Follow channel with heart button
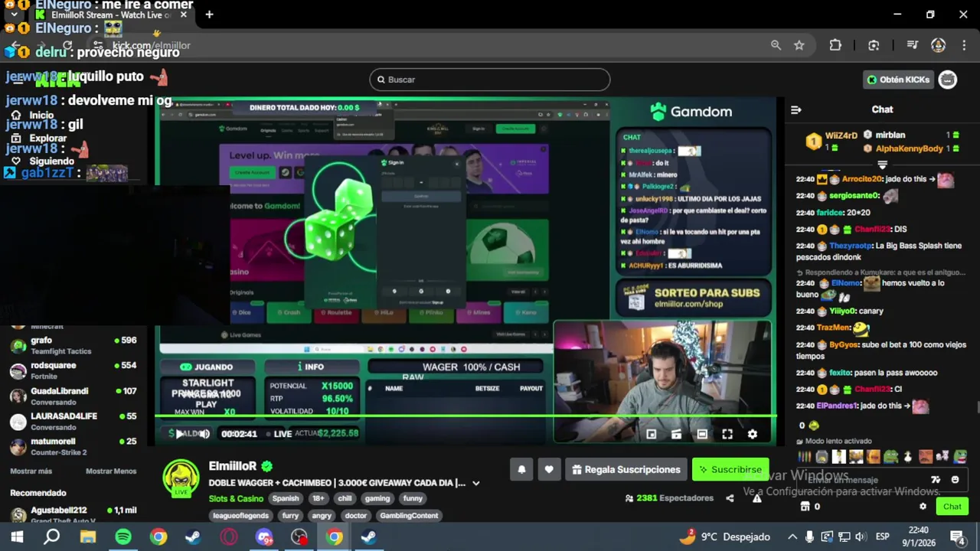The image size is (980, 551). click(549, 469)
